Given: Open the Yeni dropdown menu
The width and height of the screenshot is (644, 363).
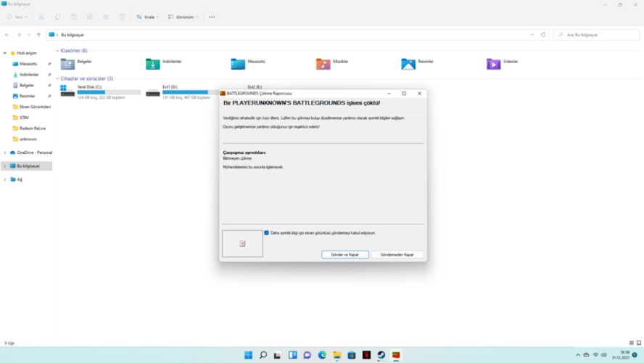Looking at the screenshot, I should pos(17,17).
